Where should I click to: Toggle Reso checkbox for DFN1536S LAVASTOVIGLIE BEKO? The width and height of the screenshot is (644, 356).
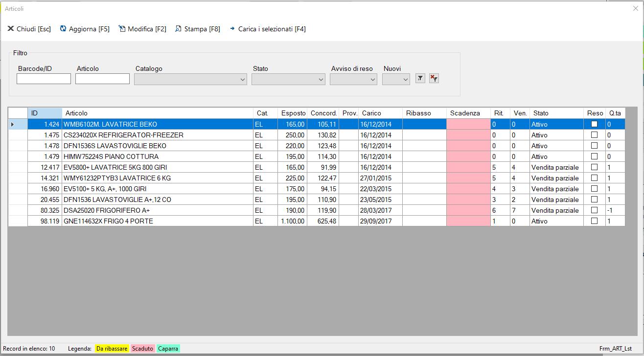click(x=594, y=146)
